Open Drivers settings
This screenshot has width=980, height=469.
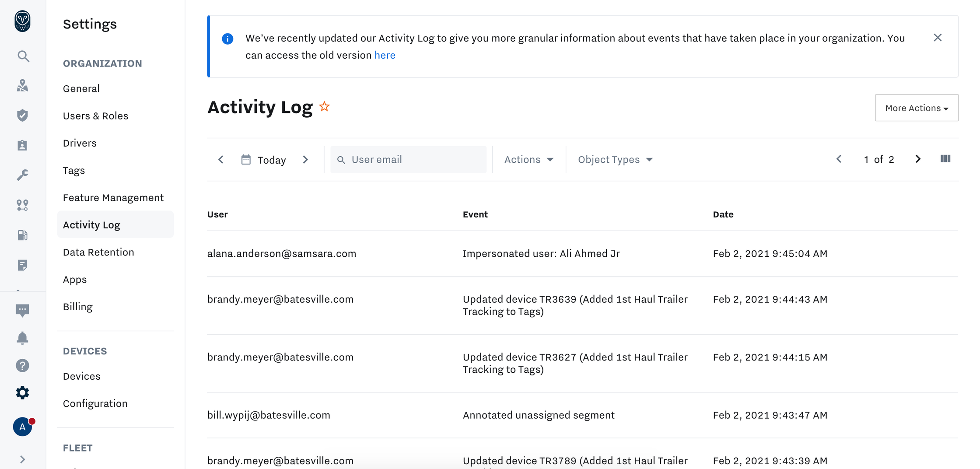[80, 143]
